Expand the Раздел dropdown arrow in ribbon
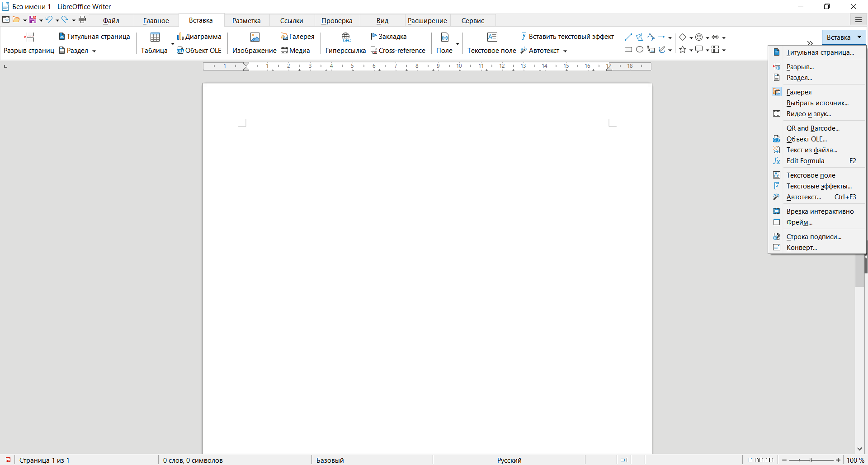This screenshot has height=465, width=868. [x=94, y=51]
